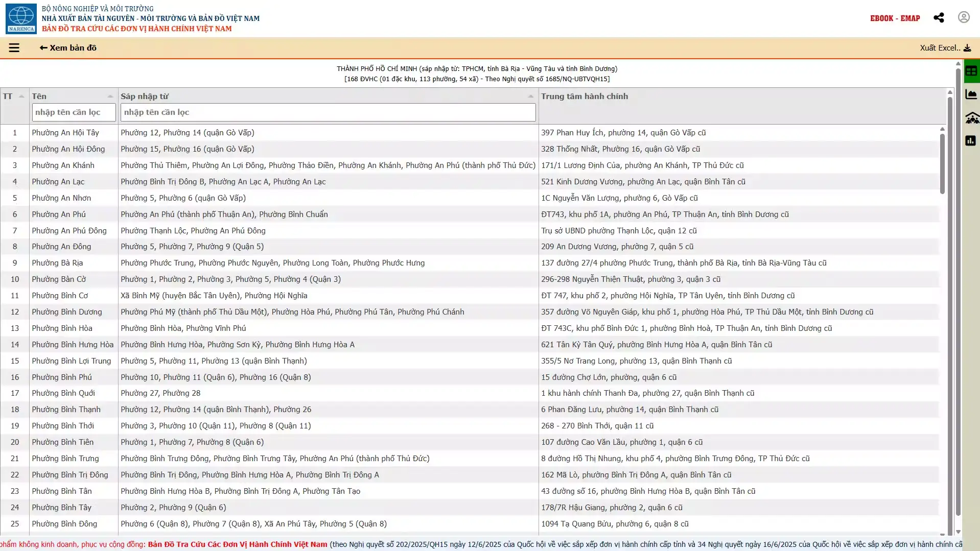Focus the Sáp nhập từ filter input
This screenshot has height=551, width=980.
[328, 112]
